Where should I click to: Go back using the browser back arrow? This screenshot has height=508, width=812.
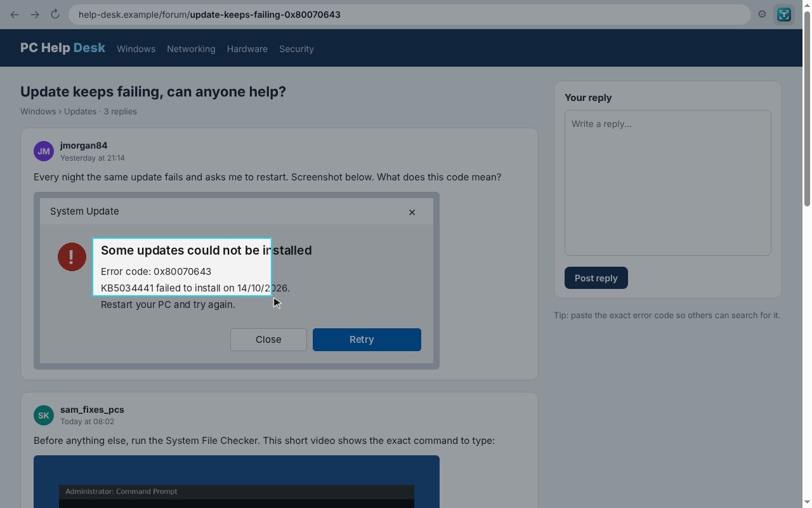click(x=15, y=15)
